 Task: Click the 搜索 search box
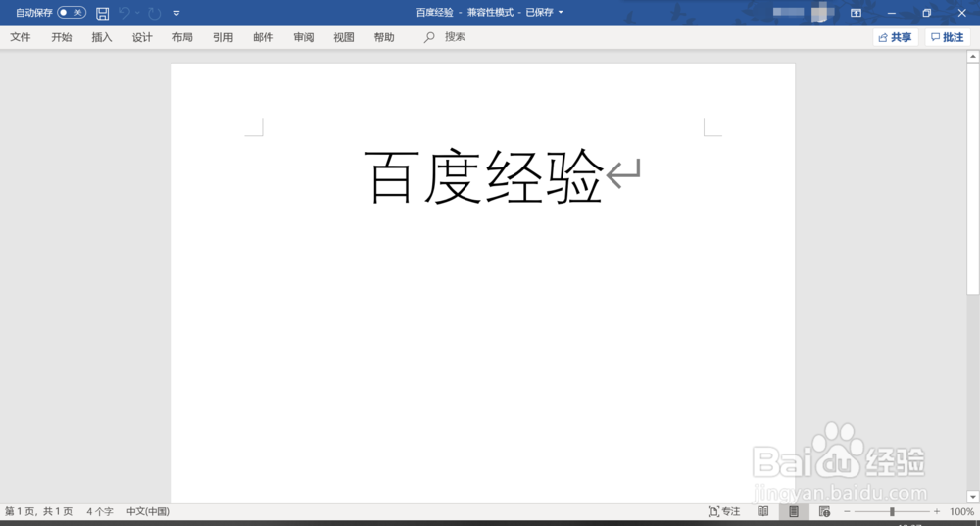(x=445, y=37)
